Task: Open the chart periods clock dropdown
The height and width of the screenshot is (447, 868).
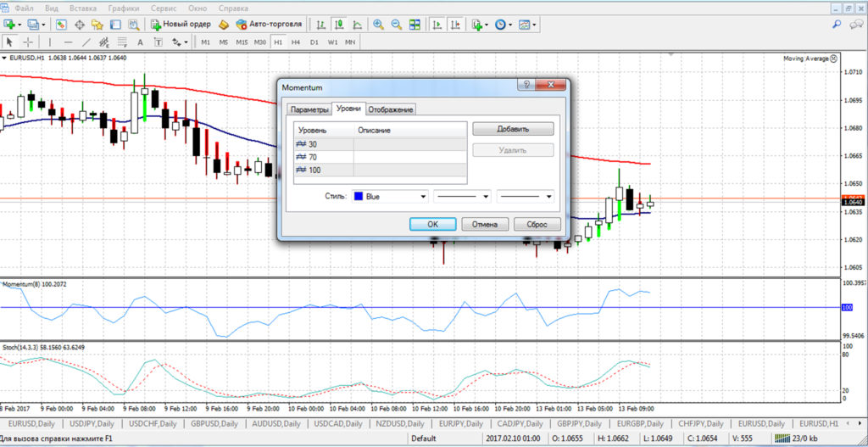Action: tap(503, 25)
